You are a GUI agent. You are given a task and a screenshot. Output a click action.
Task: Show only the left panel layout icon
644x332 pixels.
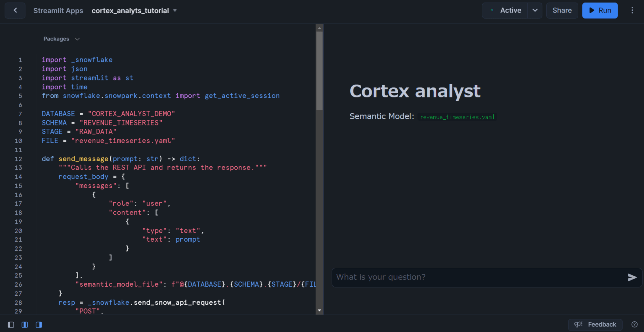pos(11,325)
